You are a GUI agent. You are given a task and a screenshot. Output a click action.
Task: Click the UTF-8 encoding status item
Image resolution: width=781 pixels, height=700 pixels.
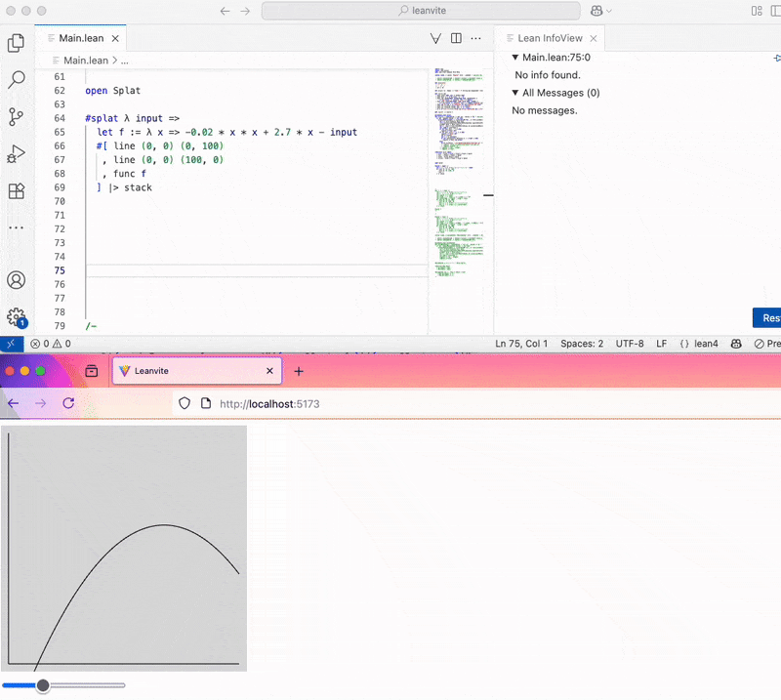(x=628, y=344)
